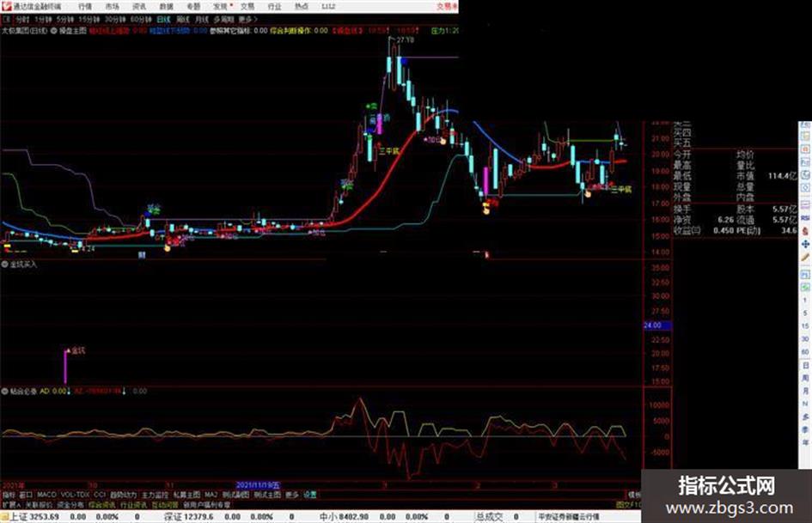Click the 操盘主图 indicator settings circle icon
Viewport: 812px width, 523px height.
point(54,31)
